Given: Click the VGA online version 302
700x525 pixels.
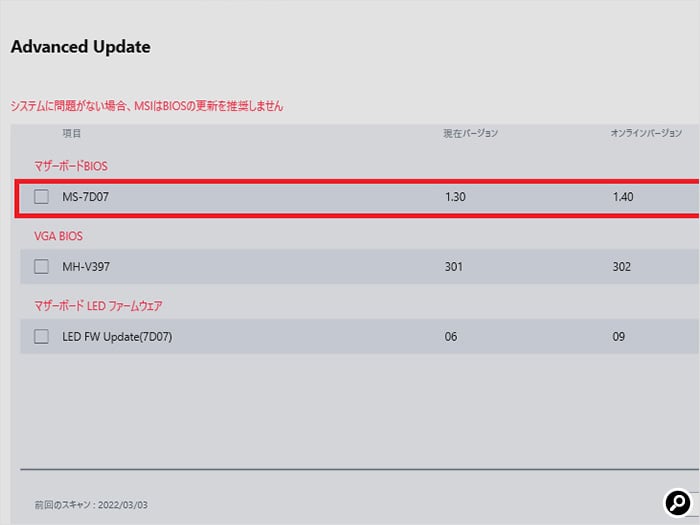Looking at the screenshot, I should (x=621, y=267).
